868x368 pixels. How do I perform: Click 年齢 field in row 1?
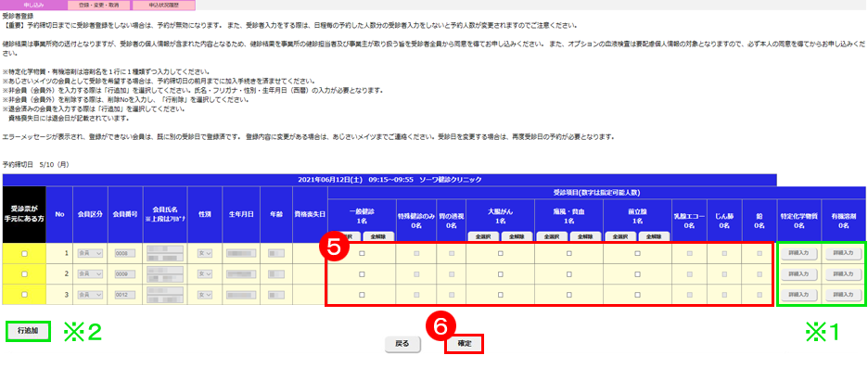point(275,253)
